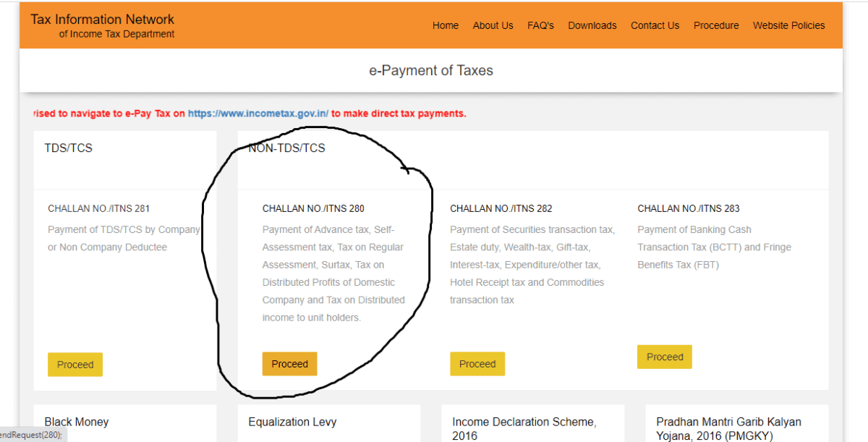This screenshot has width=868, height=442.
Task: Select the Equalization Levy section
Action: click(x=292, y=422)
